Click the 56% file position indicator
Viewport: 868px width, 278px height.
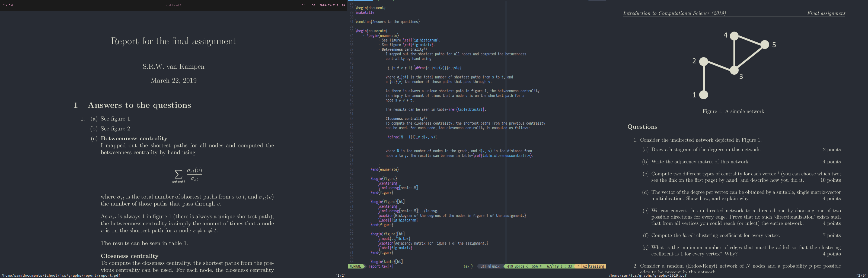click(535, 266)
